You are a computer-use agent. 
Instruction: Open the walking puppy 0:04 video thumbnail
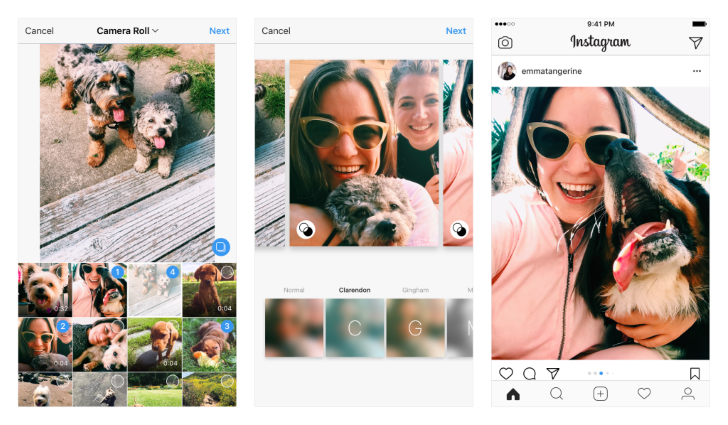[x=155, y=344]
